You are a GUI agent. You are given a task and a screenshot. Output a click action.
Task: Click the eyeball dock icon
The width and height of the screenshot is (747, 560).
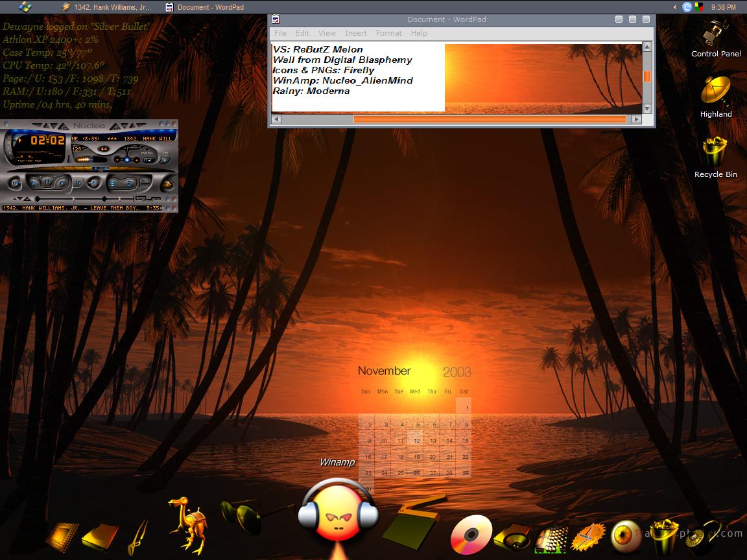[x=624, y=536]
